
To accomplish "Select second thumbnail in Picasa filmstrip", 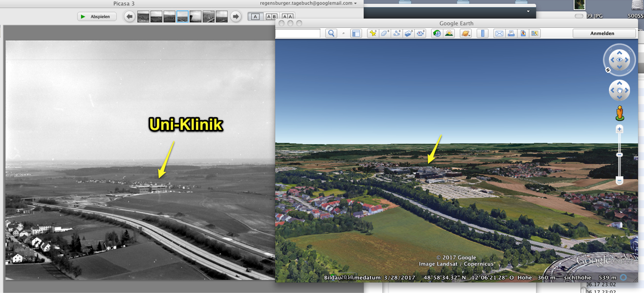I will coord(156,17).
